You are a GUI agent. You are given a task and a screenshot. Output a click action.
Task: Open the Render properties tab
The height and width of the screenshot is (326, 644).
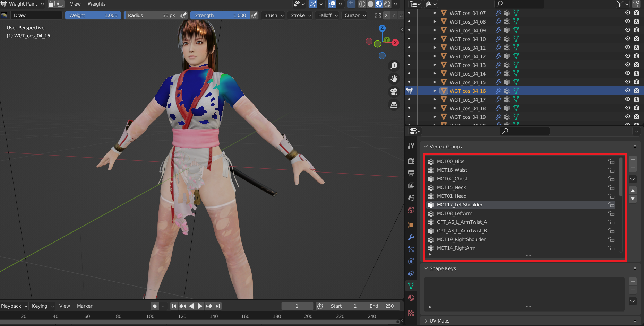[411, 161]
